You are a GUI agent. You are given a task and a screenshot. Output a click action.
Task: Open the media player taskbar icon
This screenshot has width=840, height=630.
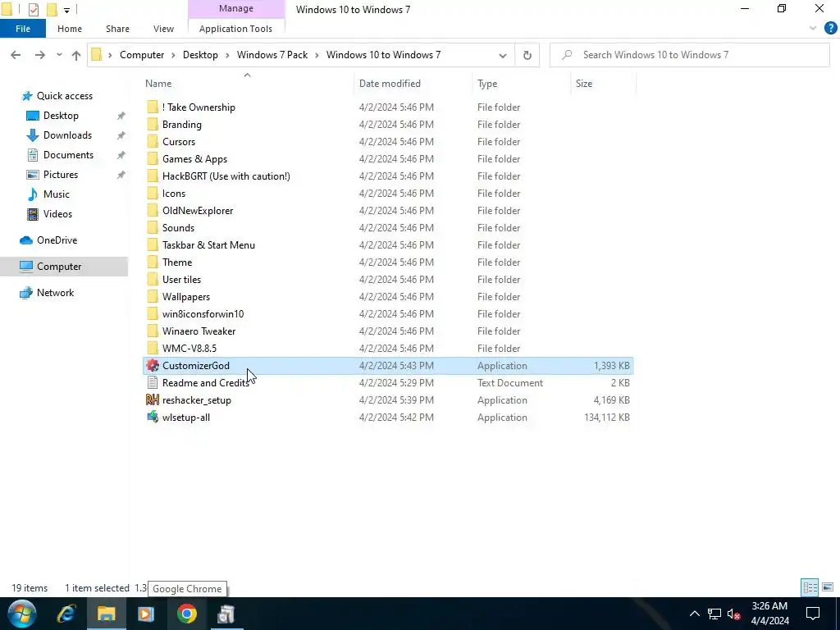pyautogui.click(x=146, y=614)
